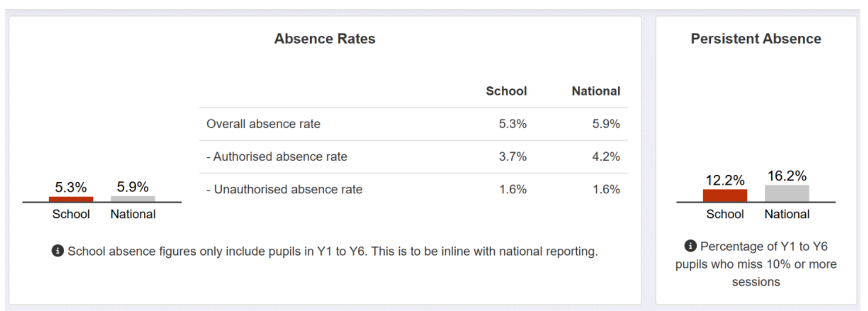This screenshot has height=311, width=868.
Task: Click the 5.9% label above National bar
Action: point(133,187)
